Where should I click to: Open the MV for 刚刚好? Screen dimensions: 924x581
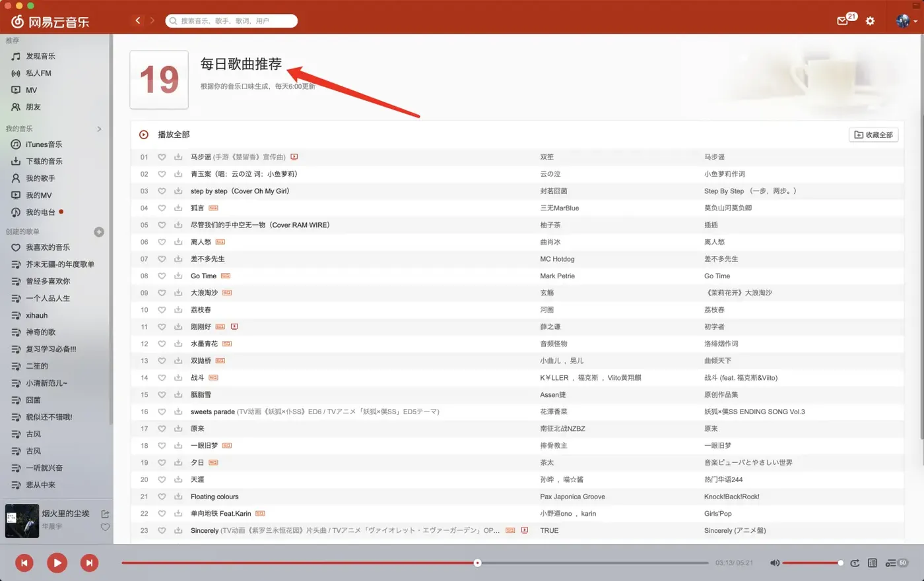pyautogui.click(x=234, y=326)
